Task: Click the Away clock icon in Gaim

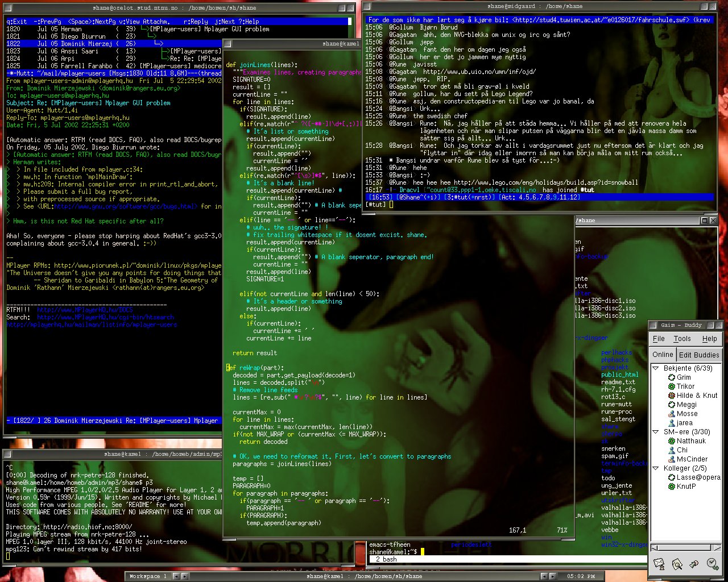Action: click(x=712, y=564)
